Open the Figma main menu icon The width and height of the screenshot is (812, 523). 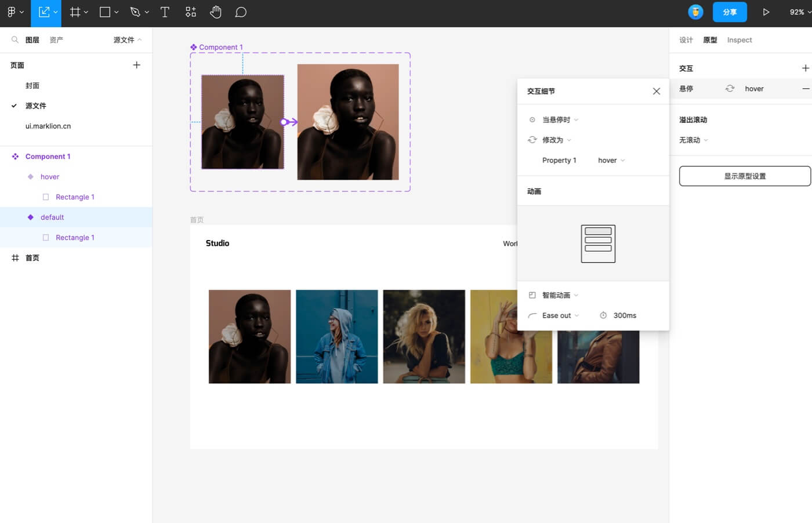11,12
